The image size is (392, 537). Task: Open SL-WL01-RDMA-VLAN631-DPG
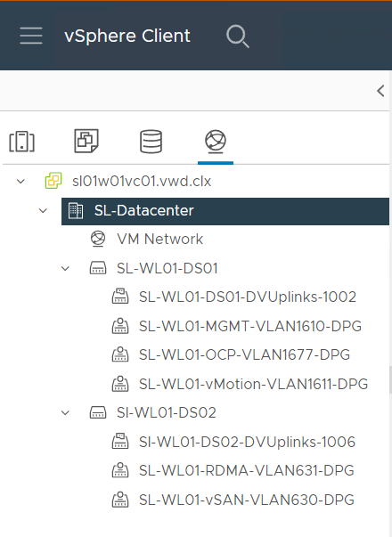tap(247, 470)
